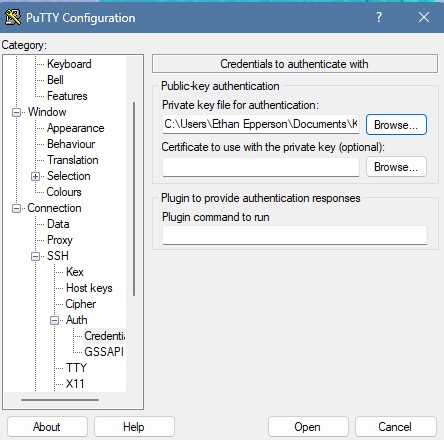444x440 pixels.
Task: Select the Credentials tree item
Action: click(104, 336)
